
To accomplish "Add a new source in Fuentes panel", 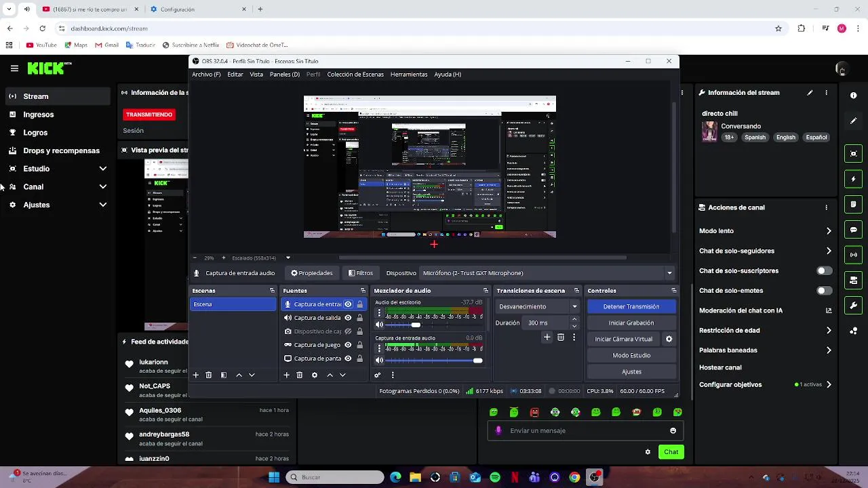I will [286, 375].
